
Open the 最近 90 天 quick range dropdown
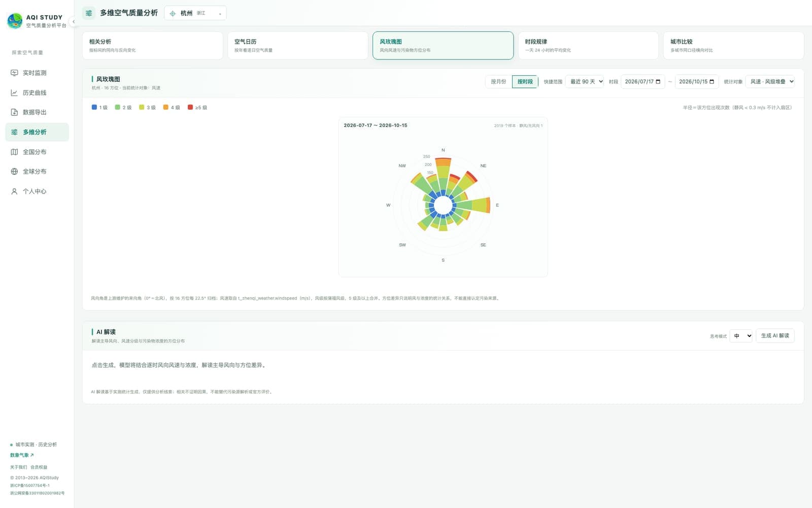click(x=585, y=82)
